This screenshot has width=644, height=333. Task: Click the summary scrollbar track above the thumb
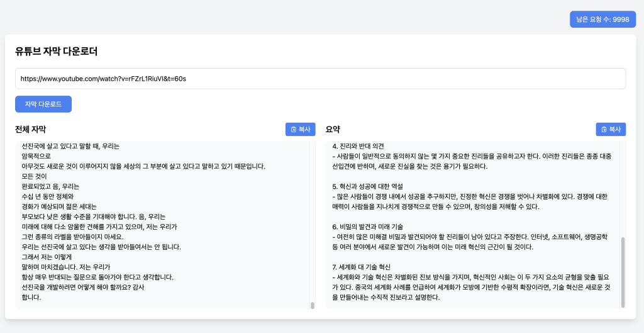(623, 189)
